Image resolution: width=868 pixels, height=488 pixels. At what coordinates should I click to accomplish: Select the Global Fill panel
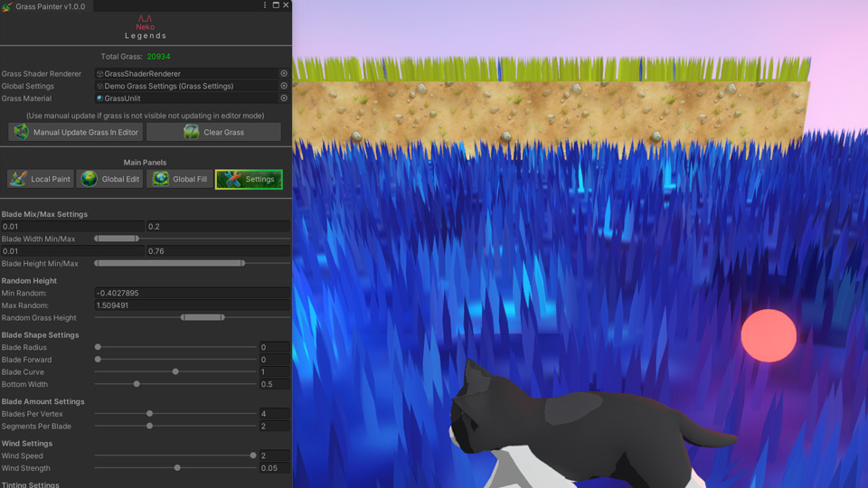tap(179, 179)
